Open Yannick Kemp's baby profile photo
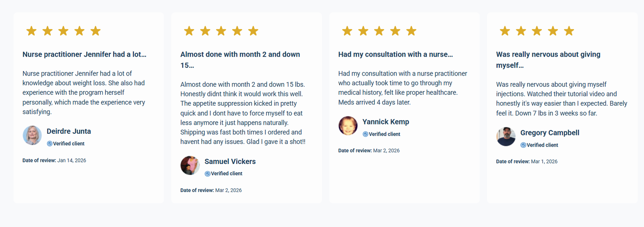This screenshot has height=227, width=644. click(x=348, y=126)
